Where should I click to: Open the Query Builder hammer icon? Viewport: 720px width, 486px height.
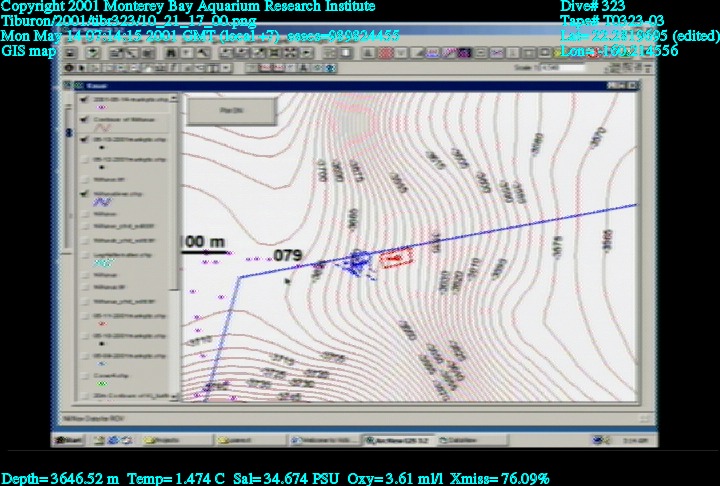point(203,53)
